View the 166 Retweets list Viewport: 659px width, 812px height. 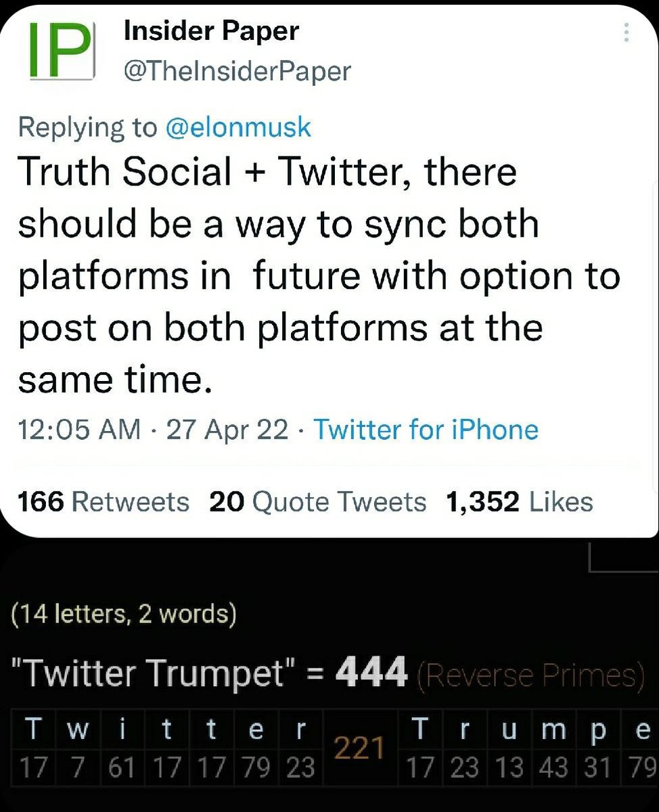coord(104,501)
